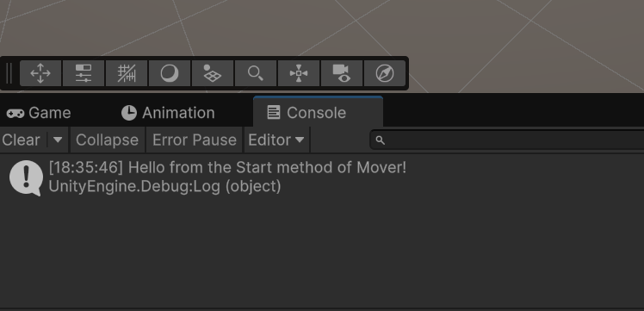This screenshot has width=644, height=311.
Task: Click the pivot arrows overlay icon
Action: coord(299,73)
